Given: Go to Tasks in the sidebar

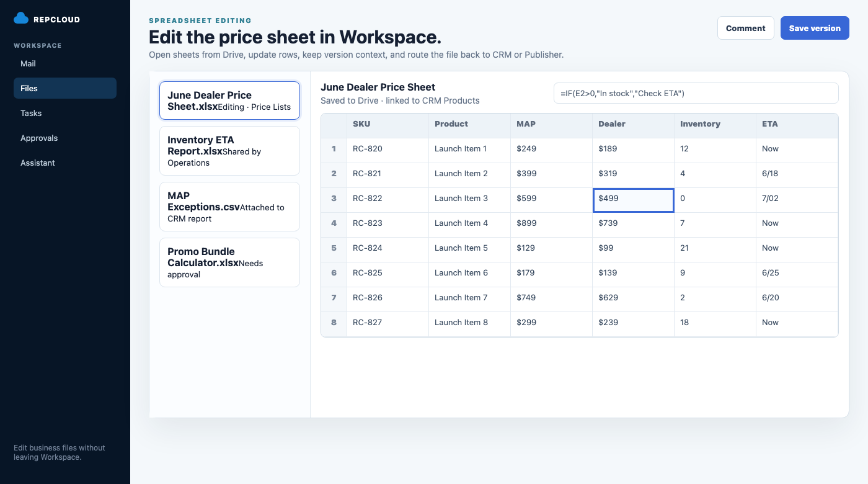Looking at the screenshot, I should [65, 113].
